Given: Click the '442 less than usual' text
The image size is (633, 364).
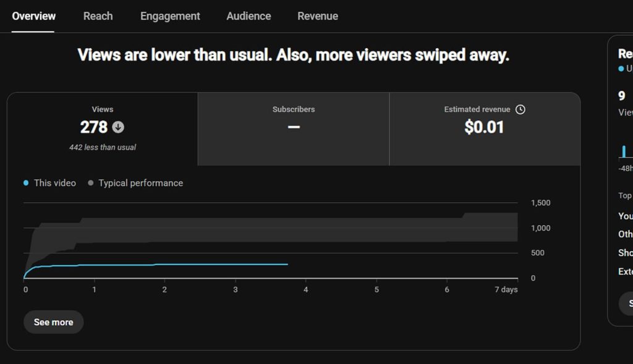Looking at the screenshot, I should [103, 147].
